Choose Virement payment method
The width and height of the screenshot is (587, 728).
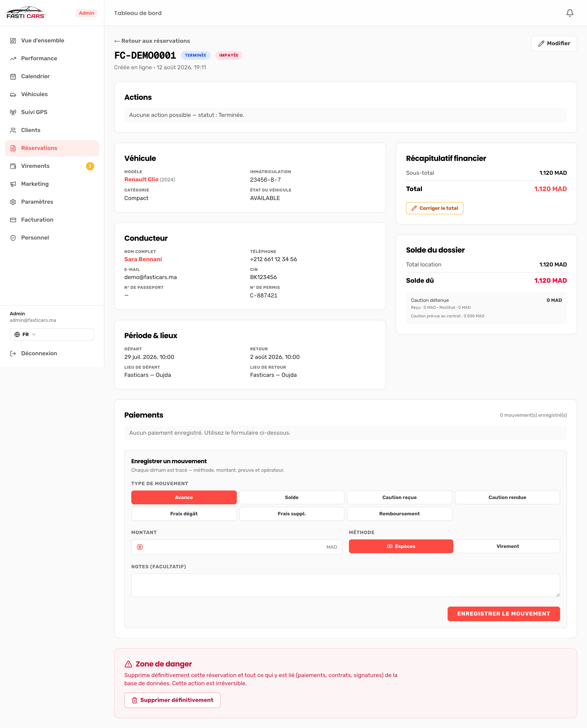508,546
